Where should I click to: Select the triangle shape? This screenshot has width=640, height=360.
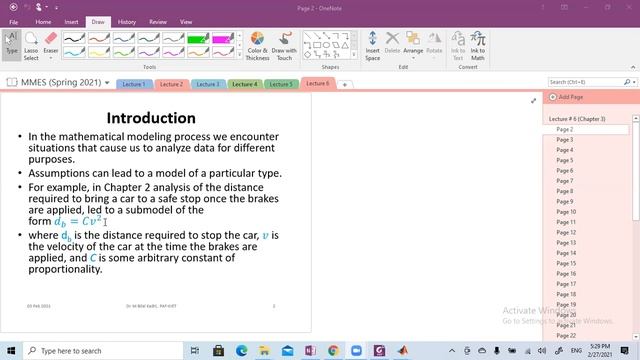click(x=345, y=45)
